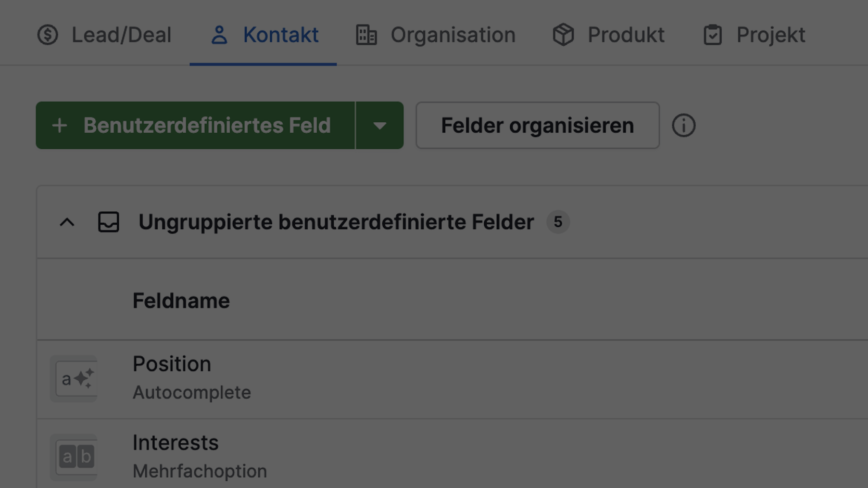Click the Autocomplete field type icon for Position

click(74, 379)
